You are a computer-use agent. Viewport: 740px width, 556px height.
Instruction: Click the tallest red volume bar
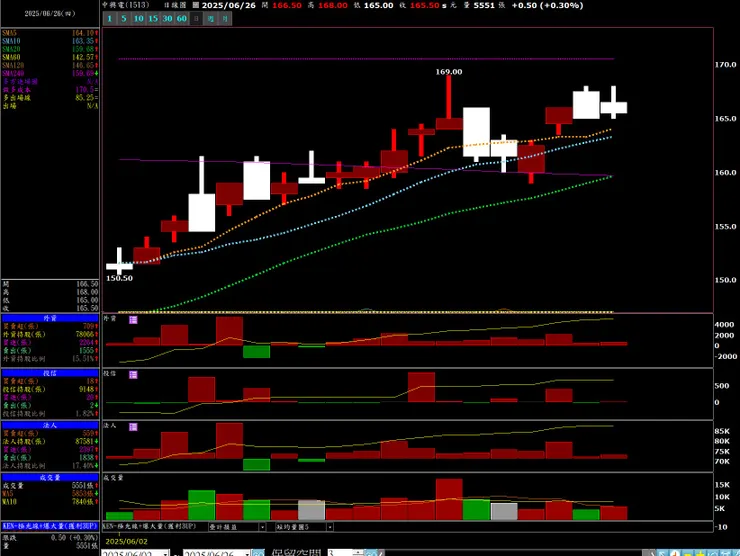point(449,499)
